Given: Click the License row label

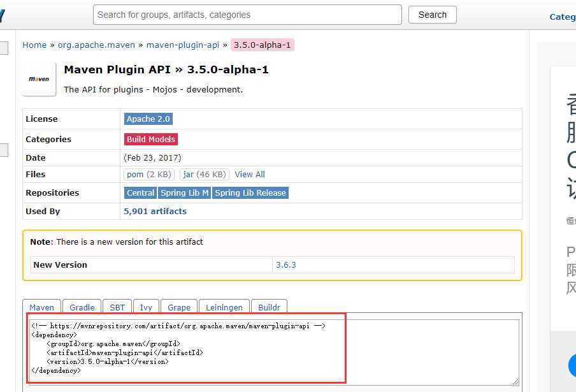Looking at the screenshot, I should tap(41, 119).
